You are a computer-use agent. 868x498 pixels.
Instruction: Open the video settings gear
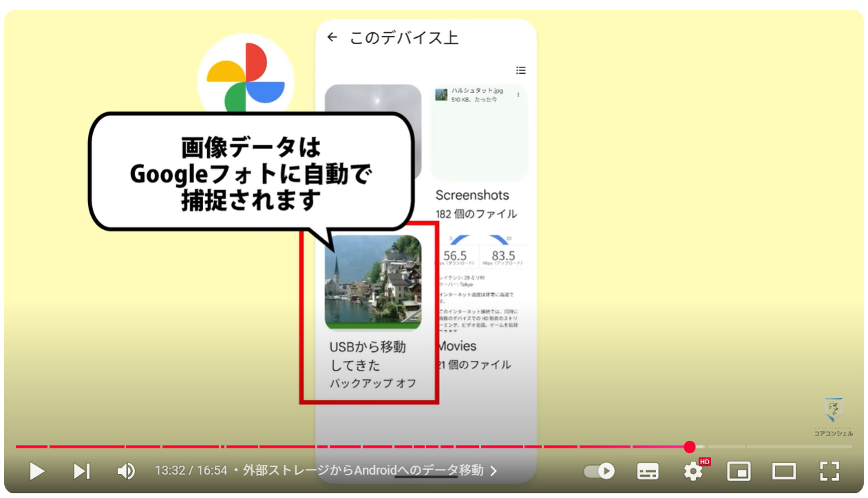click(x=693, y=471)
